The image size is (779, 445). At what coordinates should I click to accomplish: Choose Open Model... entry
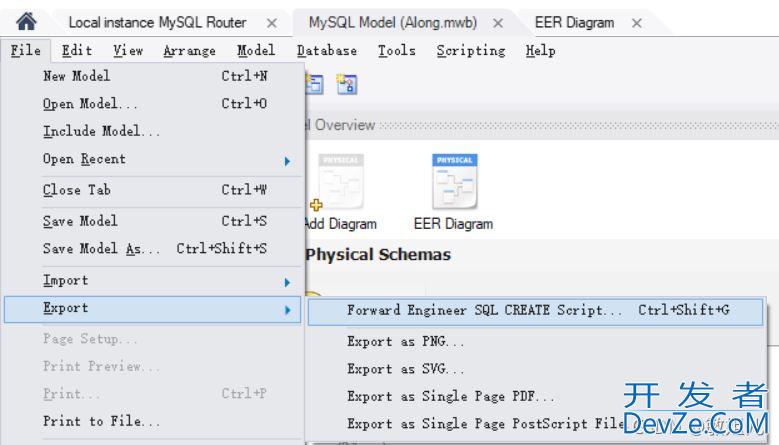pyautogui.click(x=153, y=103)
